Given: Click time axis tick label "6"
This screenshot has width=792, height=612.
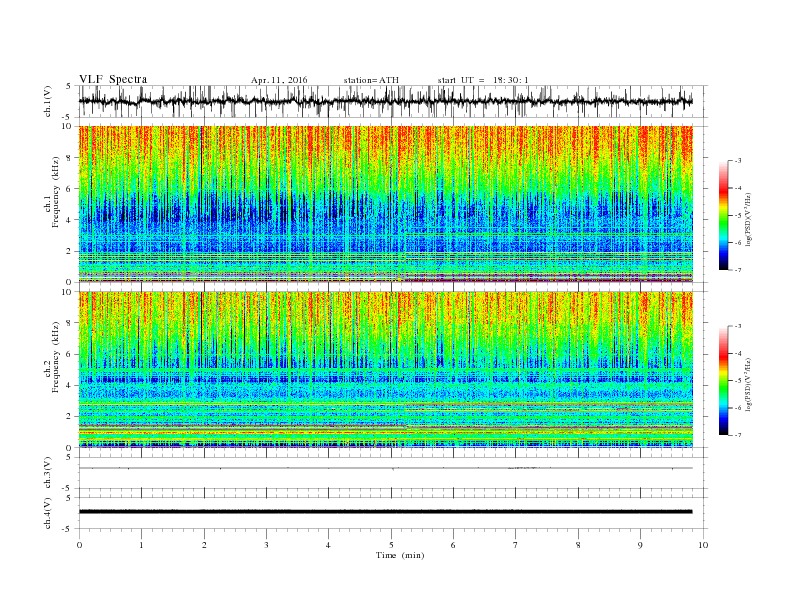Looking at the screenshot, I should point(453,545).
